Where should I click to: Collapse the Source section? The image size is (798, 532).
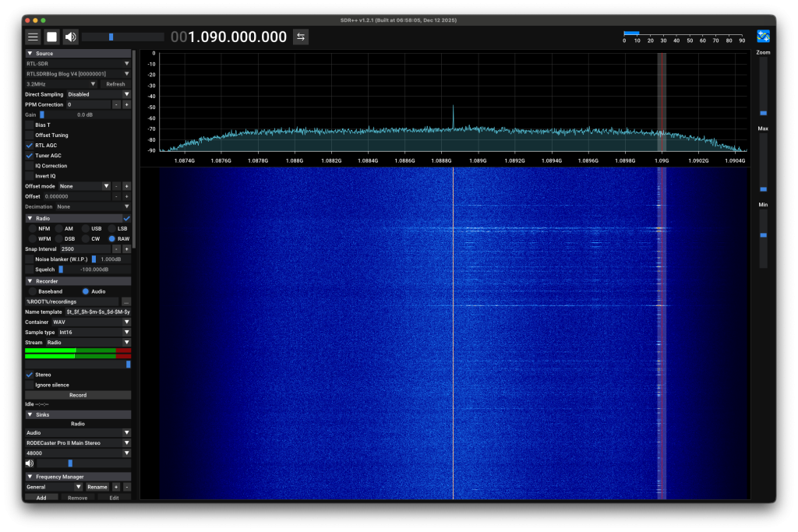click(x=31, y=54)
